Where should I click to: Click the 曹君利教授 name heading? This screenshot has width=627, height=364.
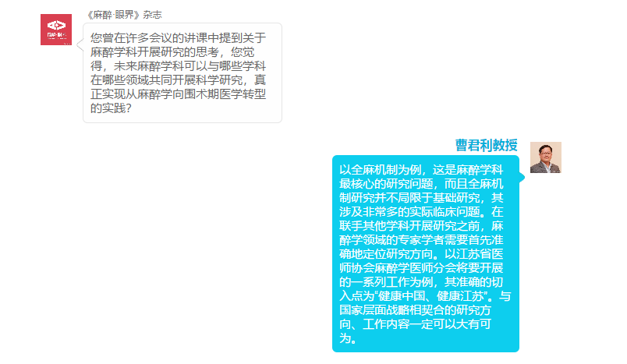[x=487, y=145]
